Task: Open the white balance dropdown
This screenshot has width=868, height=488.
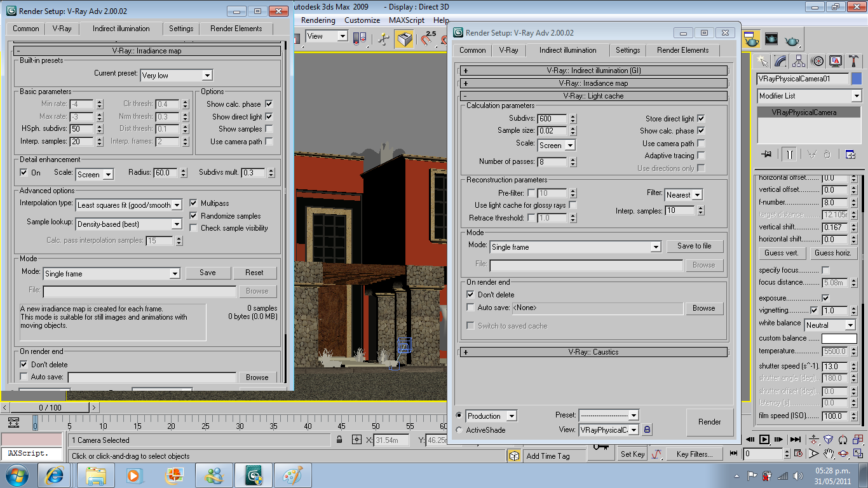Action: (x=830, y=325)
